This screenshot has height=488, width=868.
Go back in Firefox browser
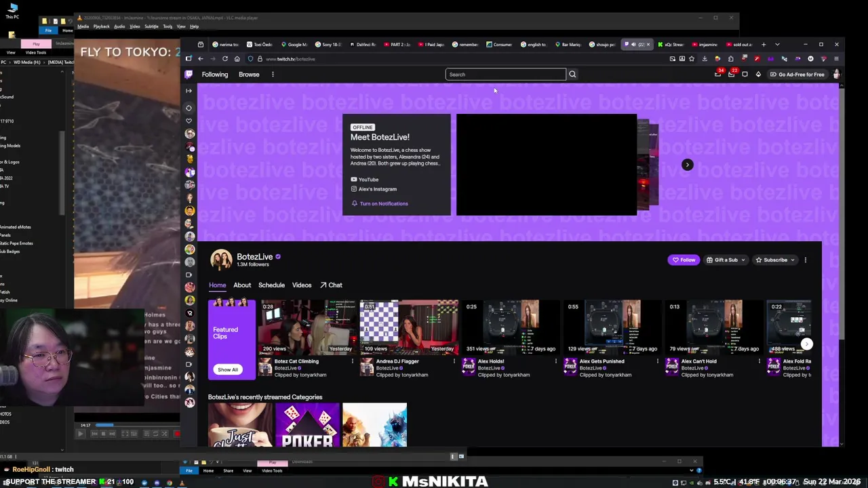201,59
